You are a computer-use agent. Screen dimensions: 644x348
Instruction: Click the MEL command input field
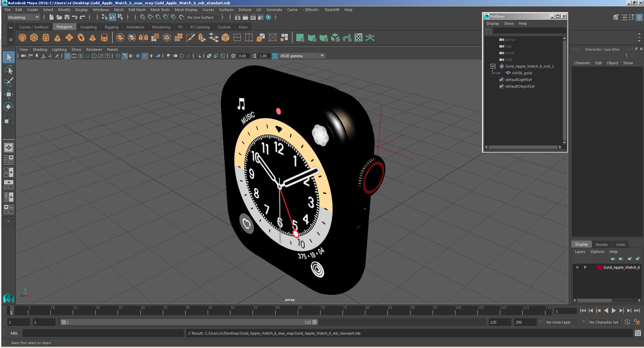(103, 333)
